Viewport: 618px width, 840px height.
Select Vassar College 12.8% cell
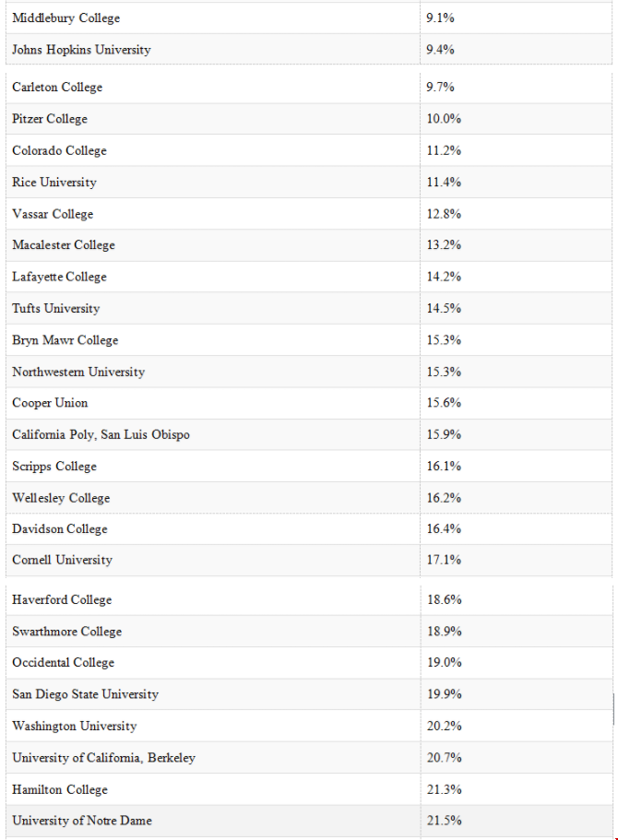pos(517,214)
